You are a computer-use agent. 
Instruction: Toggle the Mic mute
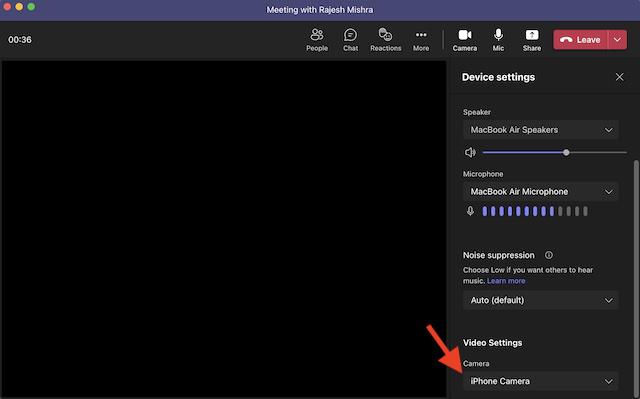tap(498, 40)
